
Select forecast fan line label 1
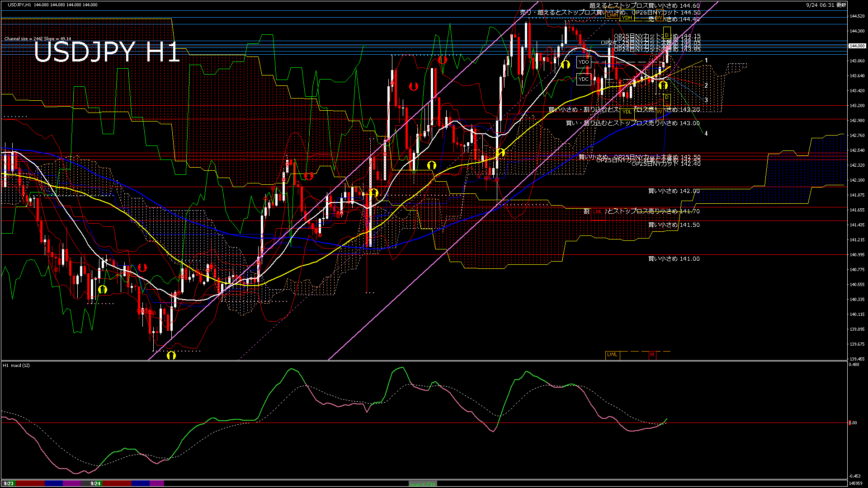(x=706, y=60)
